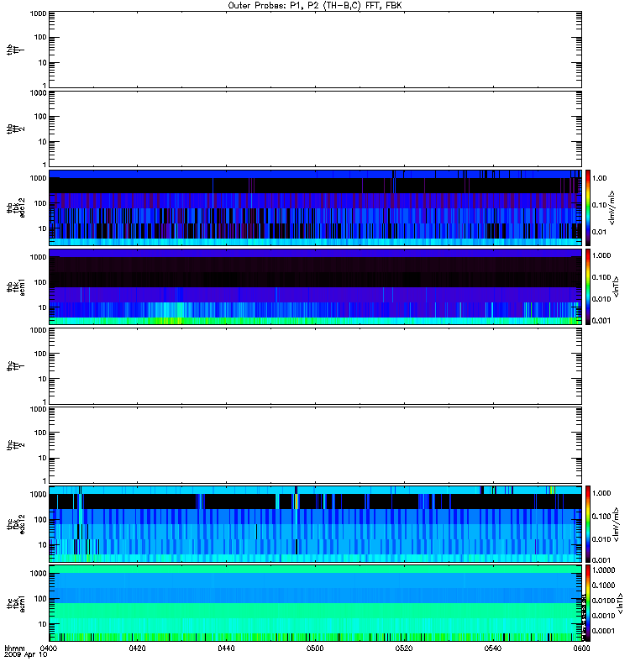Click the 0500 time axis label

pos(315,648)
